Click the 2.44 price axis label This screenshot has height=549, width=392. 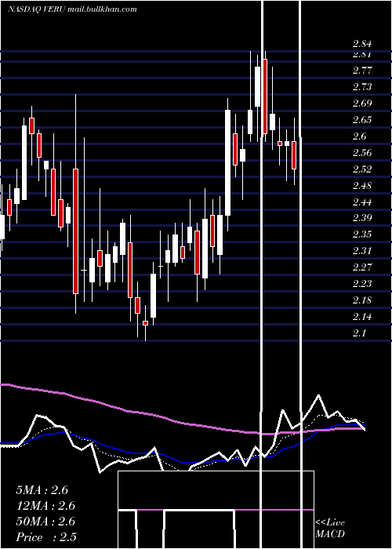(x=362, y=202)
